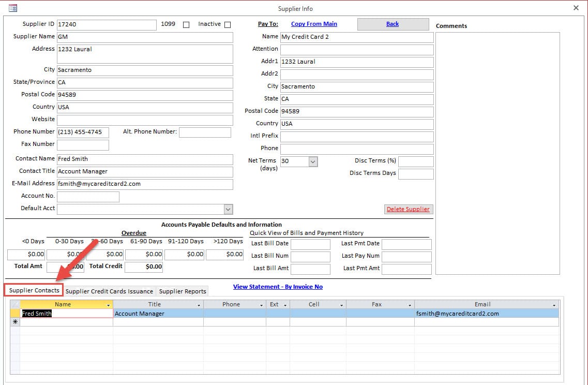Click the Fax Number field
Screen dimensions: 588x385
coord(83,145)
